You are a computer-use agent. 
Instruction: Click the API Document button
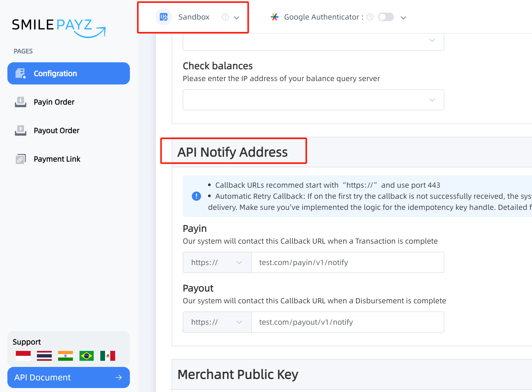(x=68, y=377)
